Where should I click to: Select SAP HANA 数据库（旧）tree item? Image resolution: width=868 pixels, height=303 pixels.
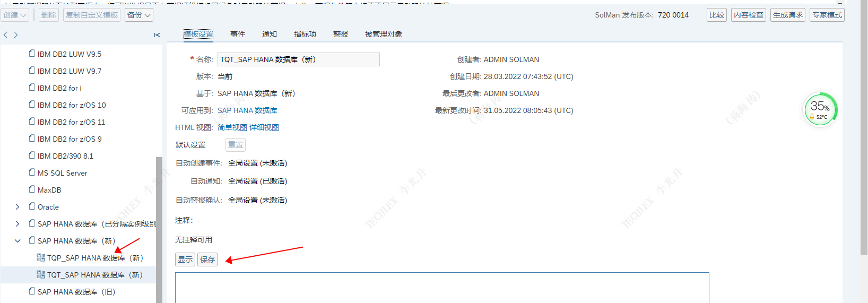coord(76,292)
